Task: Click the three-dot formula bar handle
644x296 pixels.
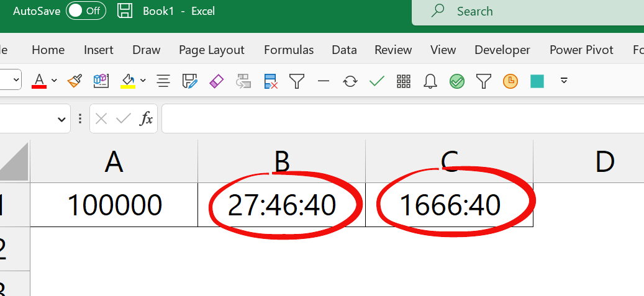Action: 80,119
